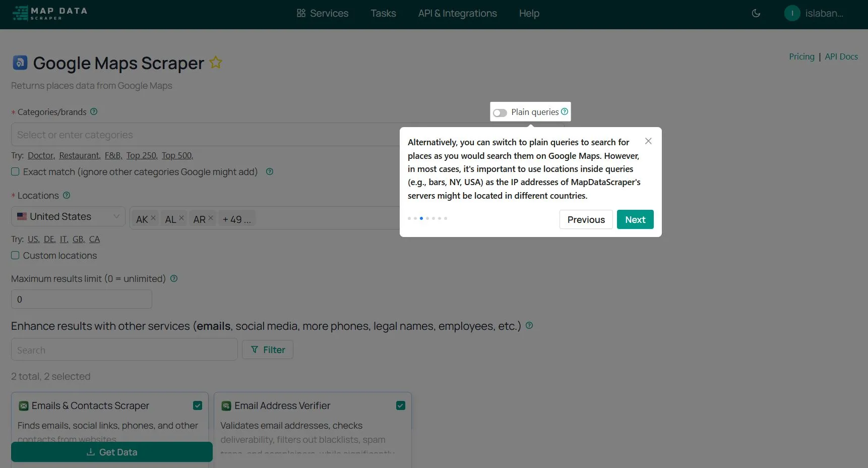This screenshot has width=868, height=468.
Task: Open the Pricing link
Action: [x=801, y=56]
